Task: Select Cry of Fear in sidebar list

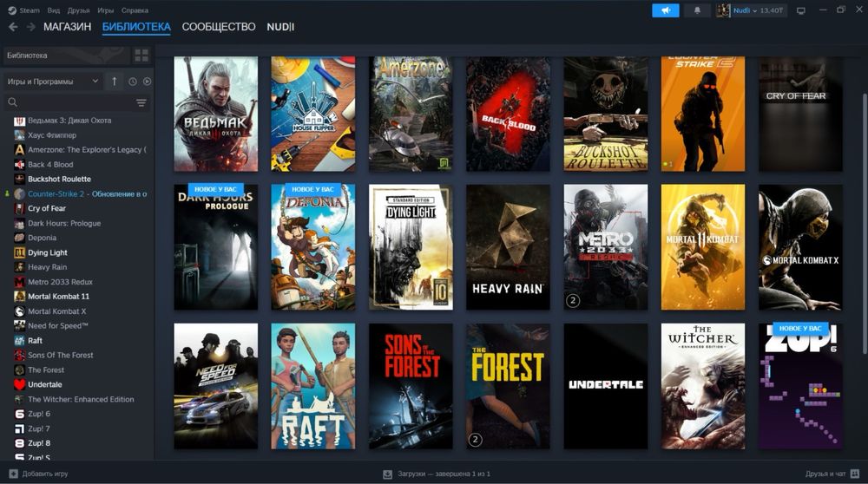Action: click(47, 208)
